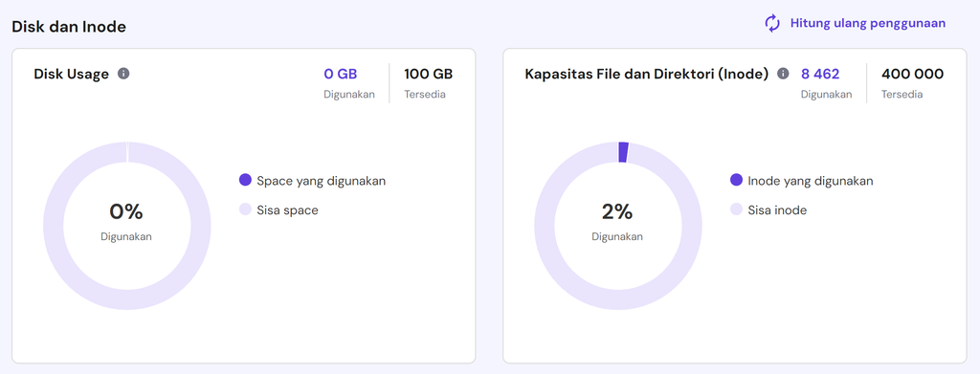The height and width of the screenshot is (374, 980).
Task: Open the Disk Usage info icon
Action: (x=123, y=74)
